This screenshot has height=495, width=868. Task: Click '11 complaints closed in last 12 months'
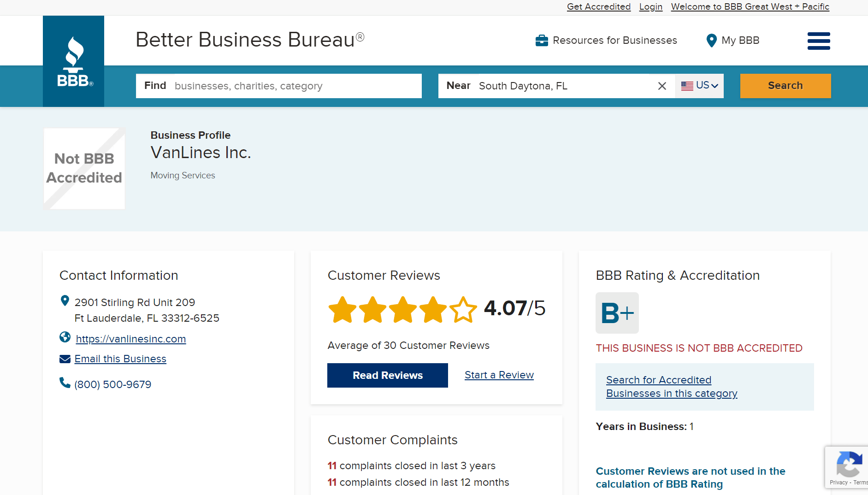pos(419,483)
